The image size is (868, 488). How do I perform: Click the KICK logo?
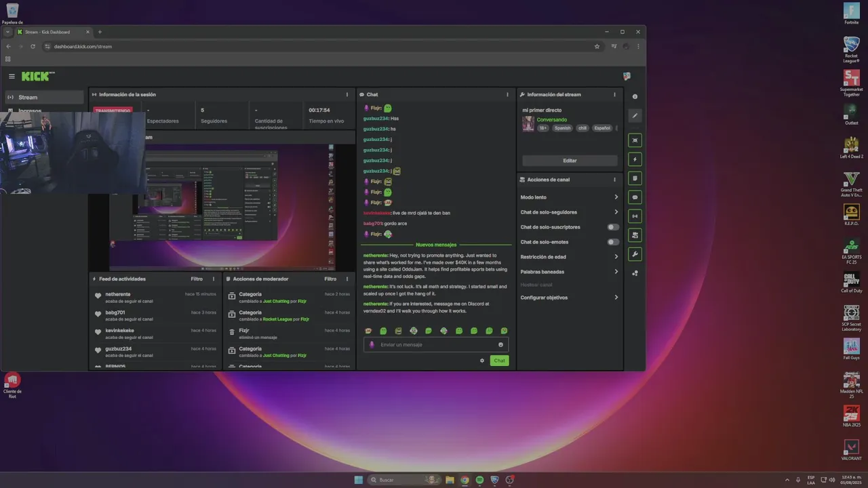38,77
